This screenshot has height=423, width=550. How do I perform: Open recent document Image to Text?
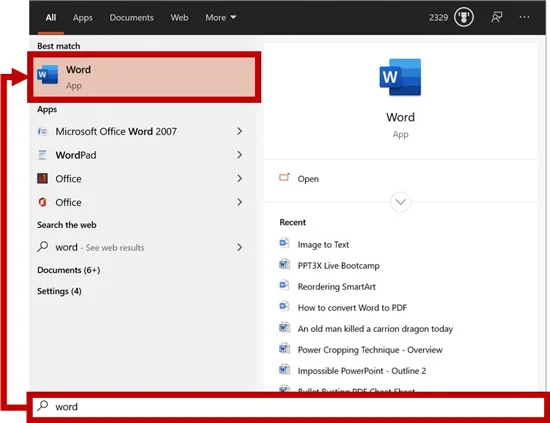pyautogui.click(x=323, y=245)
